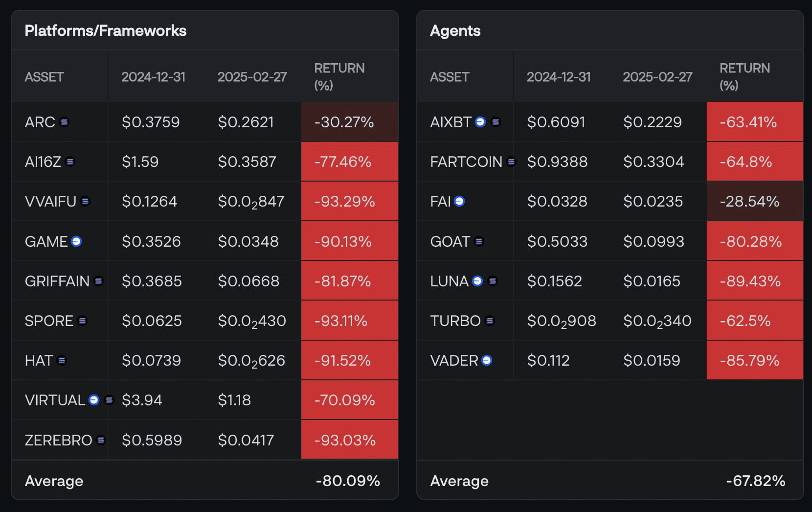Select the VVAIFU asset name

pyautogui.click(x=50, y=201)
